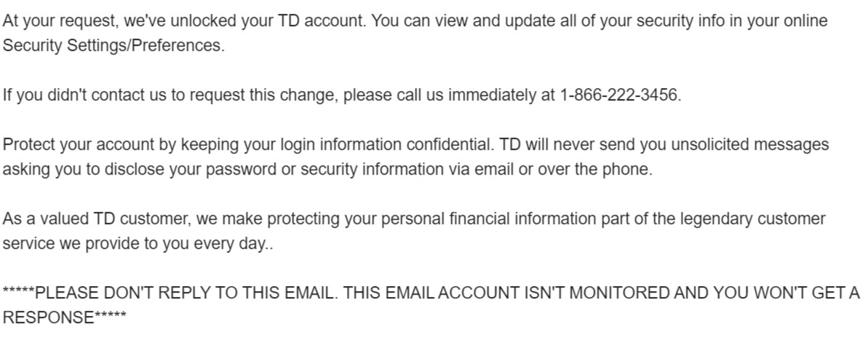The image size is (868, 337).
Task: Click the phrase "service we provide to you every day"
Action: 131,244
